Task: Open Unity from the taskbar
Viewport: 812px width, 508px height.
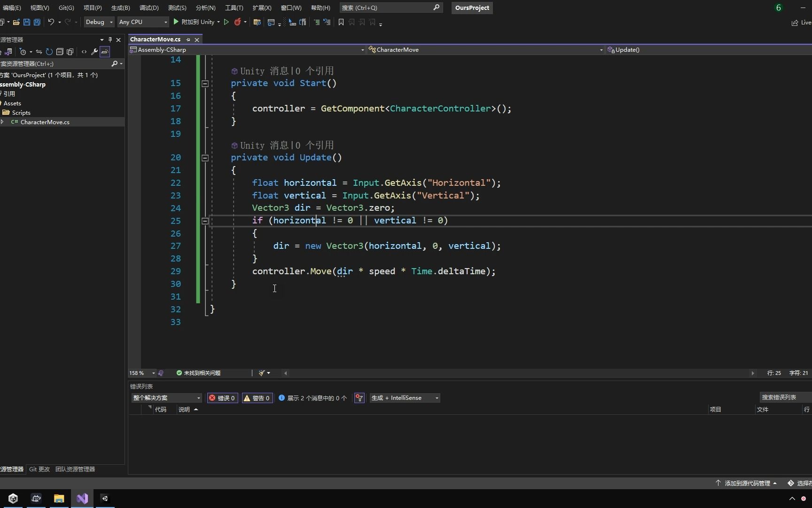Action: coord(13,499)
